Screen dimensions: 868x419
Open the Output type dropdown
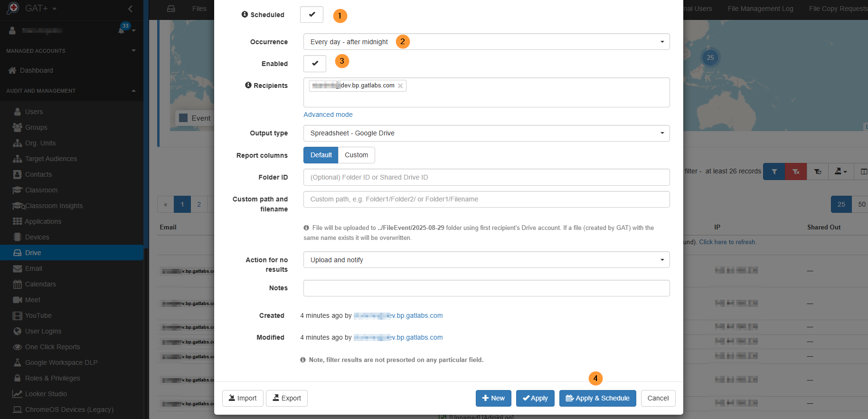point(486,133)
